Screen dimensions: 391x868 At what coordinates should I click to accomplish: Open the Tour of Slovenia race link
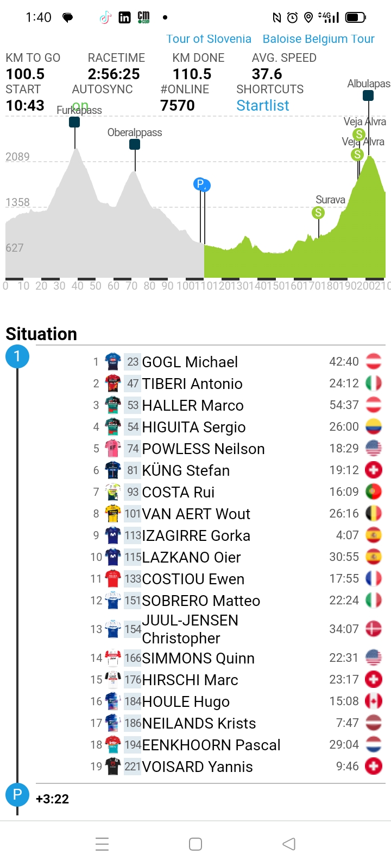[209, 39]
